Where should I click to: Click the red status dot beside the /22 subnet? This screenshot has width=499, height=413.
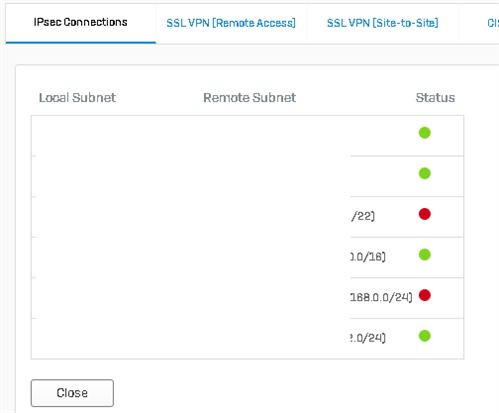click(x=425, y=214)
